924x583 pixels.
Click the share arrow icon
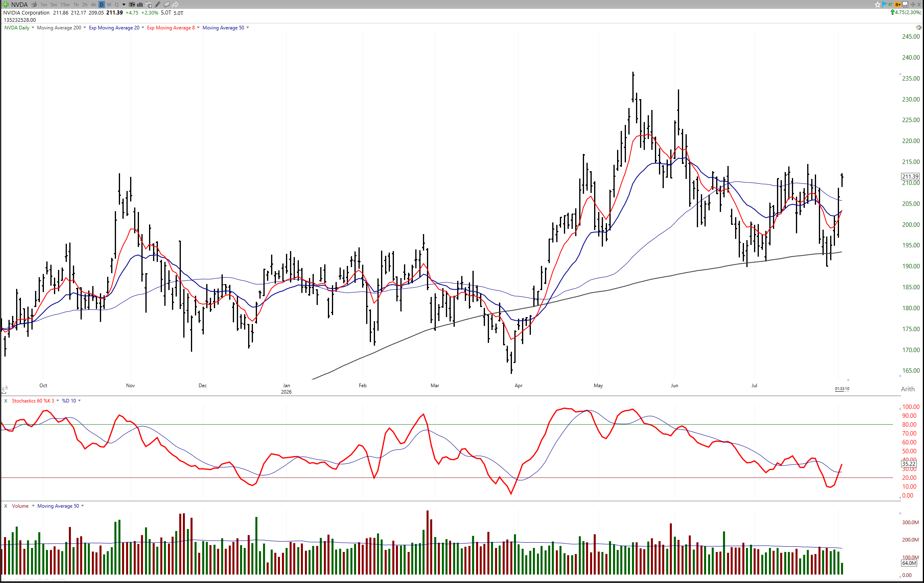(x=175, y=4)
